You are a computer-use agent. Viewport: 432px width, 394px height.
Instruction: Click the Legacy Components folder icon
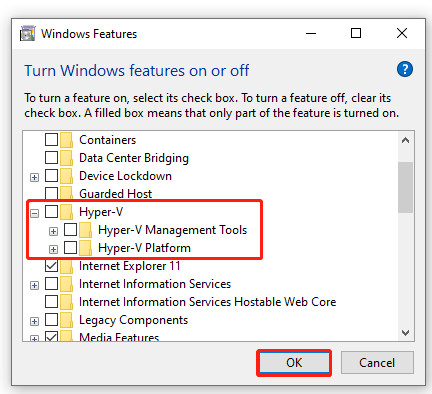tap(66, 320)
